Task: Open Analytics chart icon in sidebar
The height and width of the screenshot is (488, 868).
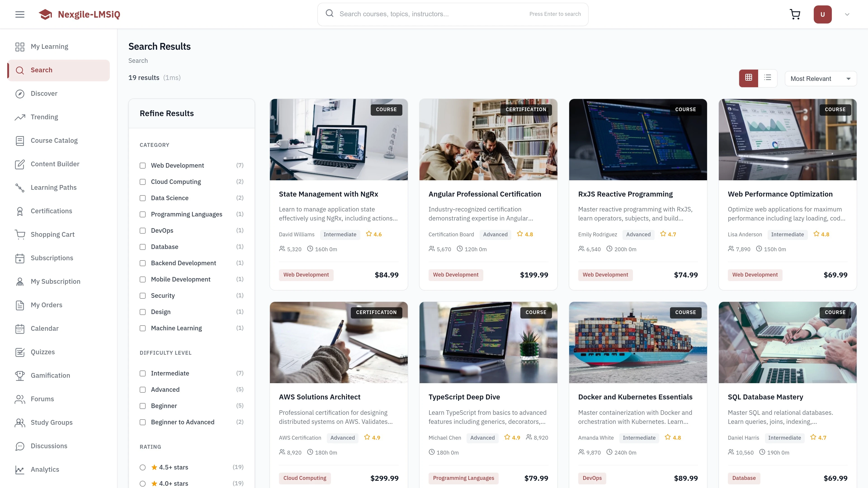Action: [20, 469]
